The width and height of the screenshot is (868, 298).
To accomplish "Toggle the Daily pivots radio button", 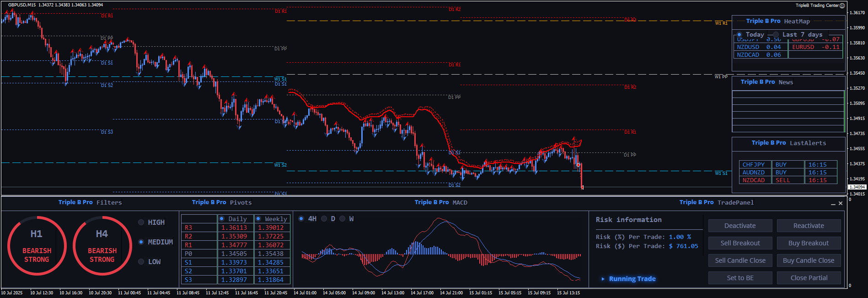I will (x=222, y=219).
